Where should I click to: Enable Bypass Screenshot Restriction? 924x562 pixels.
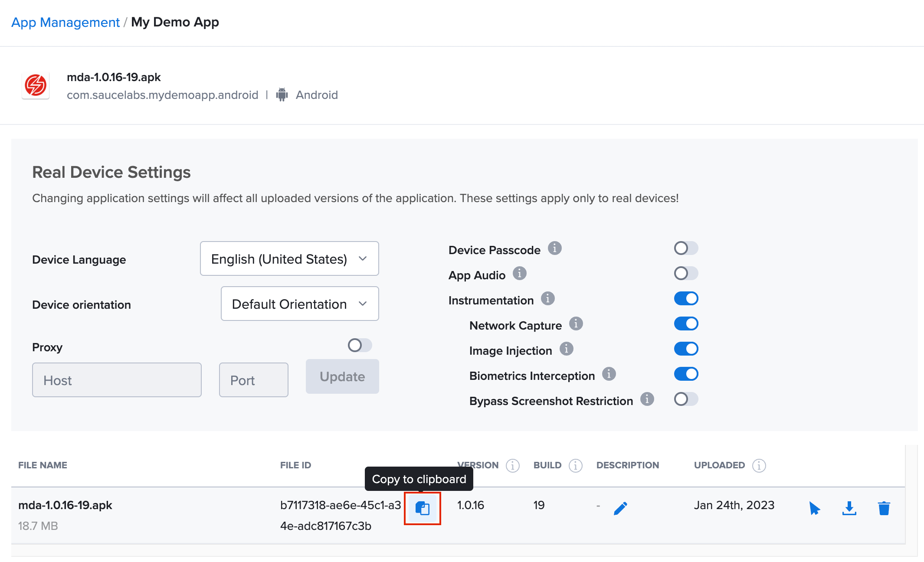coord(686,399)
